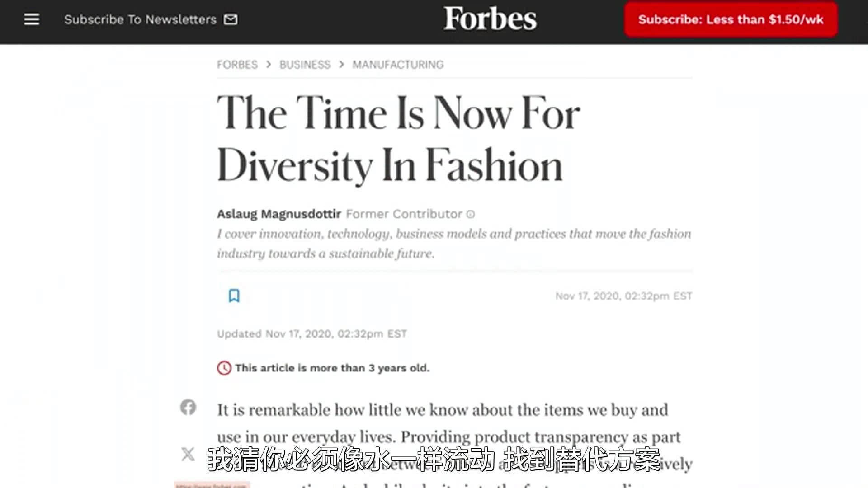Screen dimensions: 868x488
Task: Click the chevron after the FORBES breadcrumb
Action: tap(269, 65)
